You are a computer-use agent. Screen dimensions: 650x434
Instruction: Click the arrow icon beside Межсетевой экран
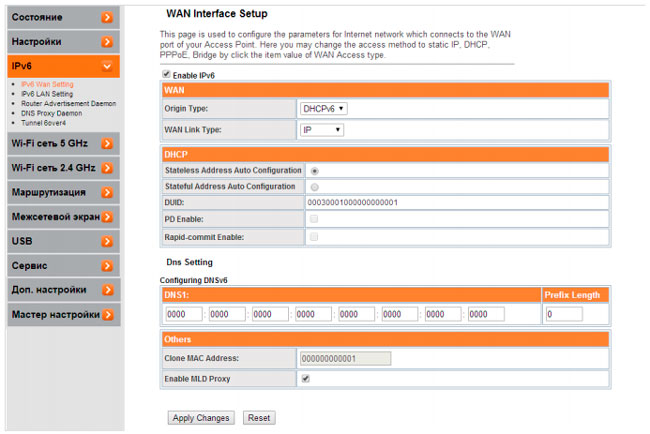tap(107, 216)
